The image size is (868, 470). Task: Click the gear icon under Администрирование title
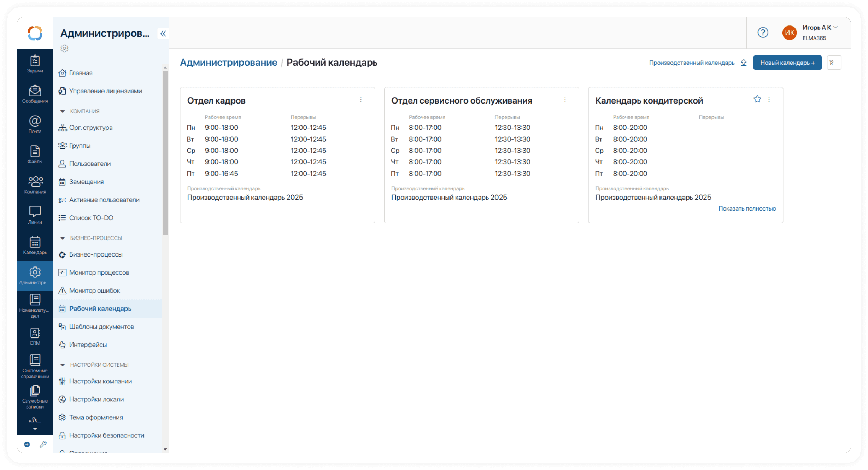point(64,48)
